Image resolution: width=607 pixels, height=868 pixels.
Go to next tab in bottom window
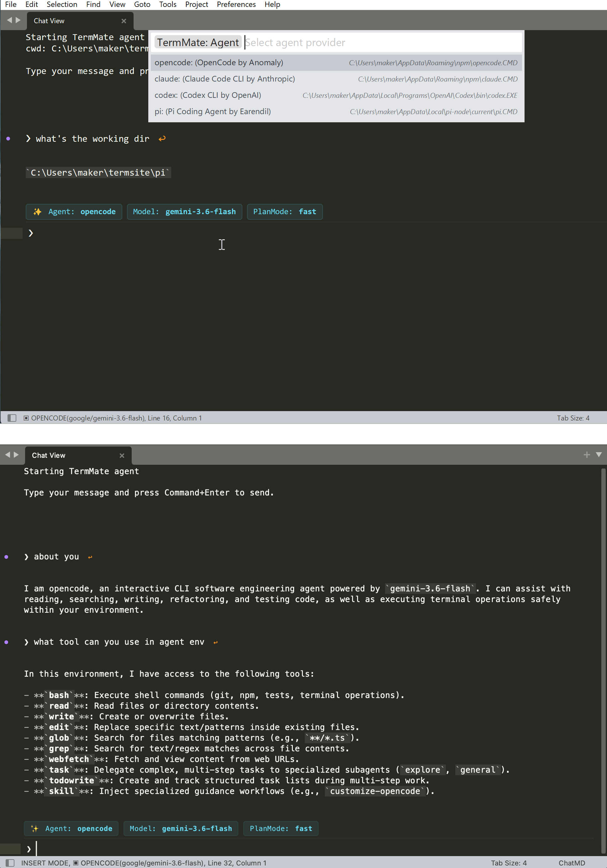[x=16, y=455]
